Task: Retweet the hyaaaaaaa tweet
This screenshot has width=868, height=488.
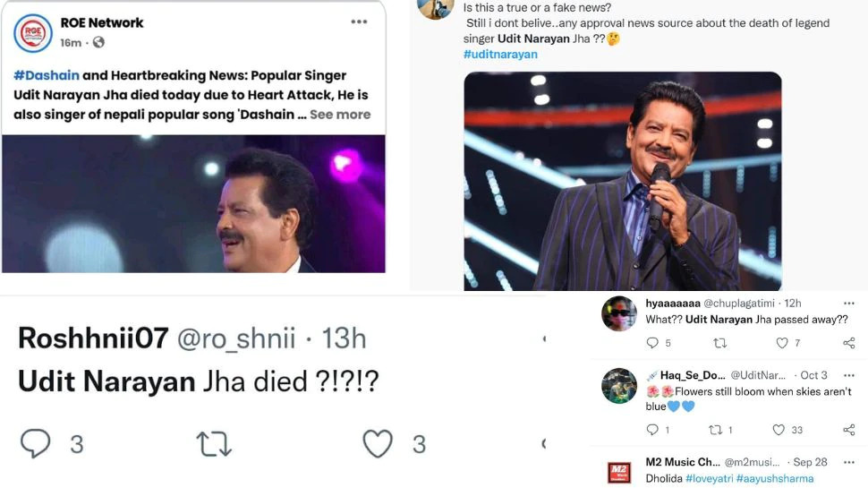Action: [x=719, y=343]
